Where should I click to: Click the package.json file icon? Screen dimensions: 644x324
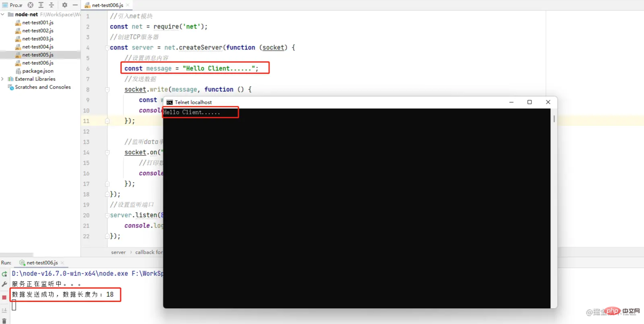[18, 71]
